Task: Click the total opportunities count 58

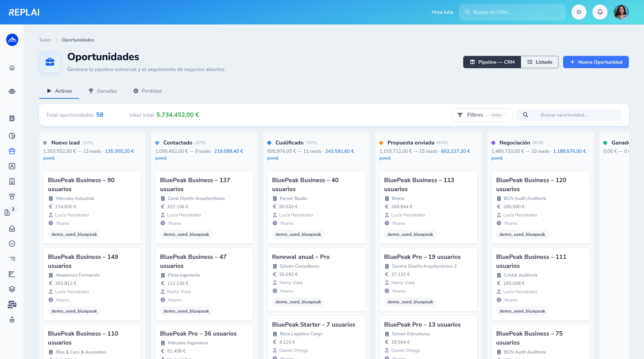Action: click(100, 115)
